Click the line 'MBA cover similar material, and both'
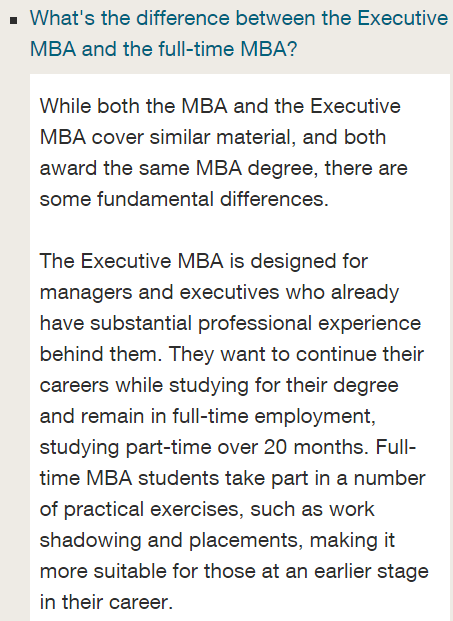Screen dimensions: 453x621 point(213,137)
